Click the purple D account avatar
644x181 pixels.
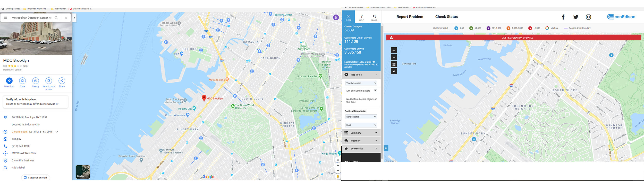pos(336,17)
